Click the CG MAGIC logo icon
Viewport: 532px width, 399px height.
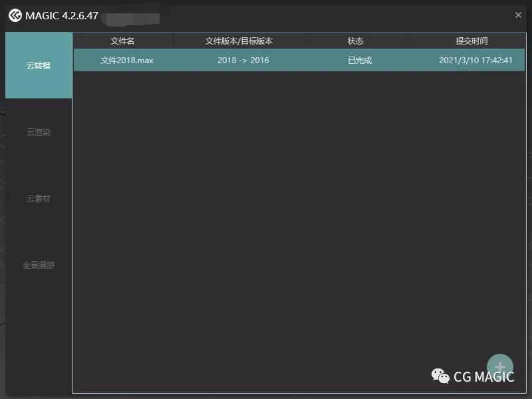pyautogui.click(x=15, y=15)
